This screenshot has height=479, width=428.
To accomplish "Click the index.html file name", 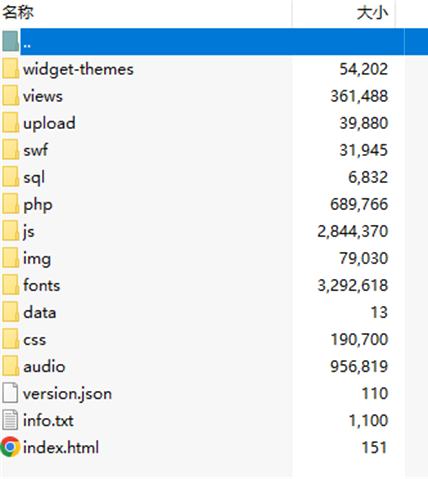I will 61,447.
